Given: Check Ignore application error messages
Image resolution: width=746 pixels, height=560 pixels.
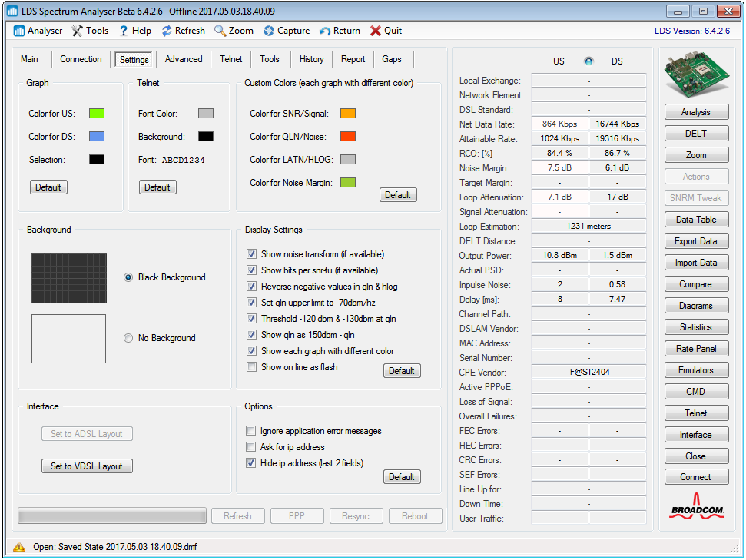Looking at the screenshot, I should (250, 431).
